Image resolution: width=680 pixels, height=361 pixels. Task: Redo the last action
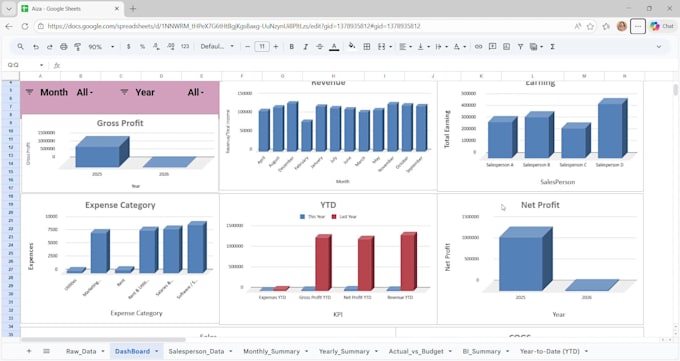coord(49,46)
